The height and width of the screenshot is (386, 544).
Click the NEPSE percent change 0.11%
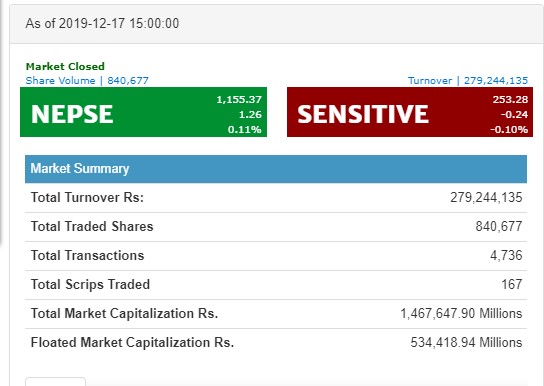[245, 130]
